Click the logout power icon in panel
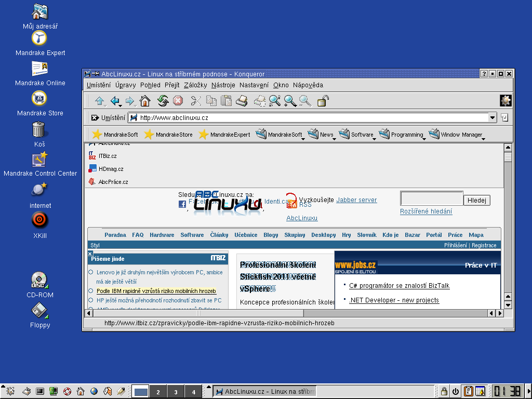 (x=456, y=392)
